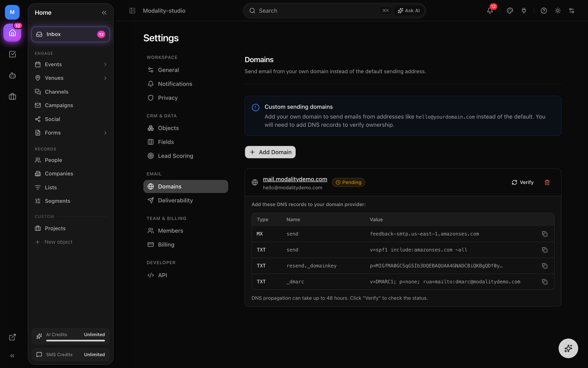Viewport: 588px width, 368px height.
Task: Open Objects settings
Action: click(186, 128)
